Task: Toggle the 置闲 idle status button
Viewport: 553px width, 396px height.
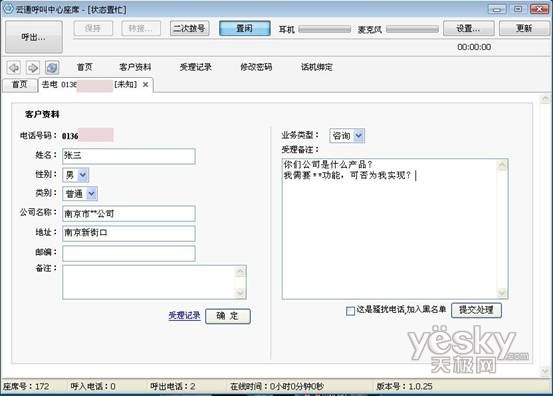Action: click(x=245, y=28)
